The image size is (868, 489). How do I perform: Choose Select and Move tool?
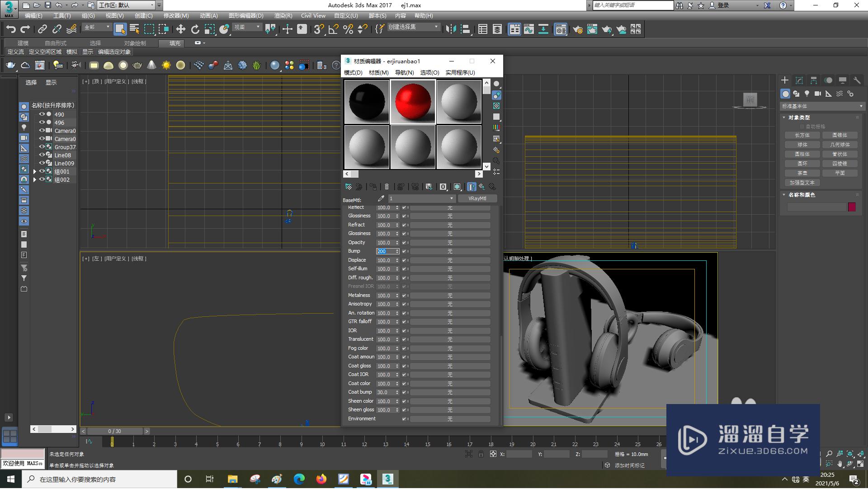point(180,29)
